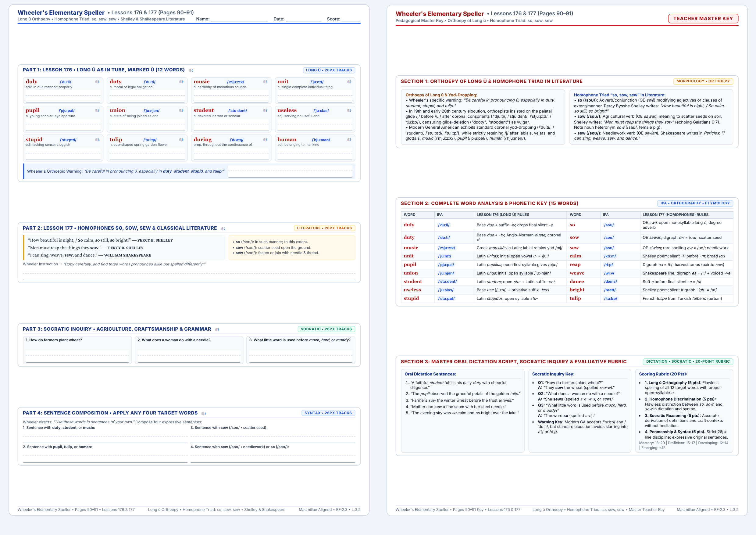Viewport: 756px width, 535px height.
Task: Click answer line for woman with needle question
Action: (x=189, y=357)
